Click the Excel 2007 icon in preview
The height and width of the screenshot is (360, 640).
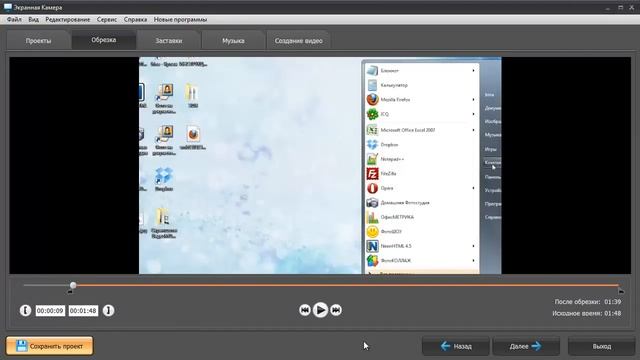[372, 130]
